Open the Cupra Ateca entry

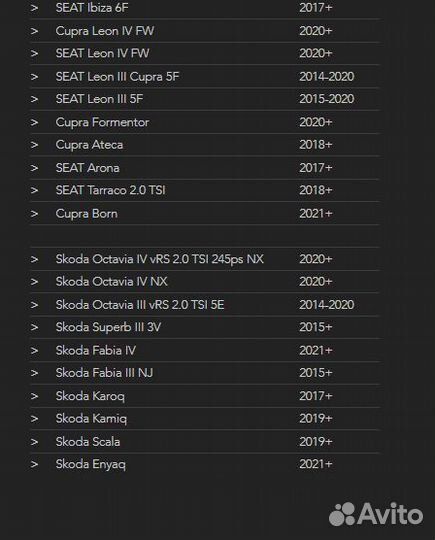click(x=89, y=145)
